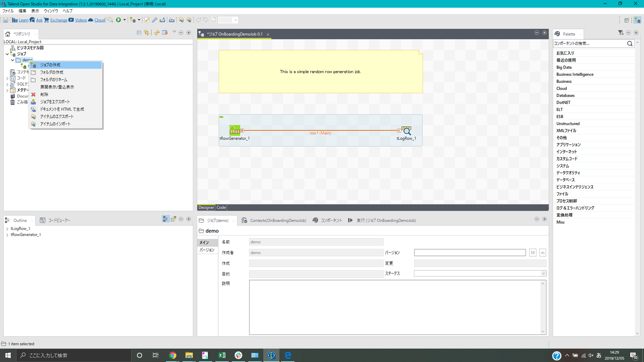This screenshot has height=362, width=644.
Task: Click the find job magnifier icon
Action: click(x=110, y=20)
